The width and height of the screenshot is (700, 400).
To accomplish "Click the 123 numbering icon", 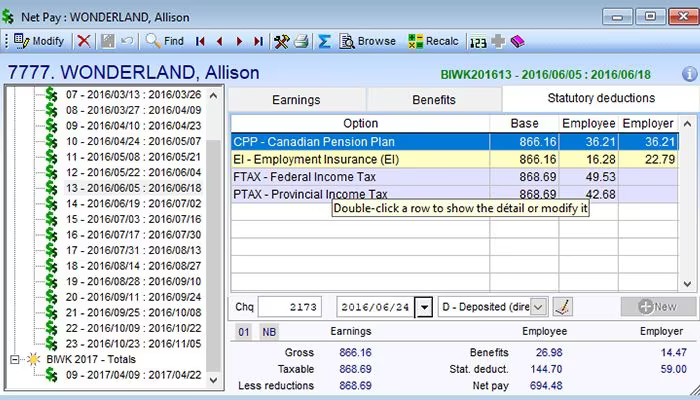I will point(478,42).
